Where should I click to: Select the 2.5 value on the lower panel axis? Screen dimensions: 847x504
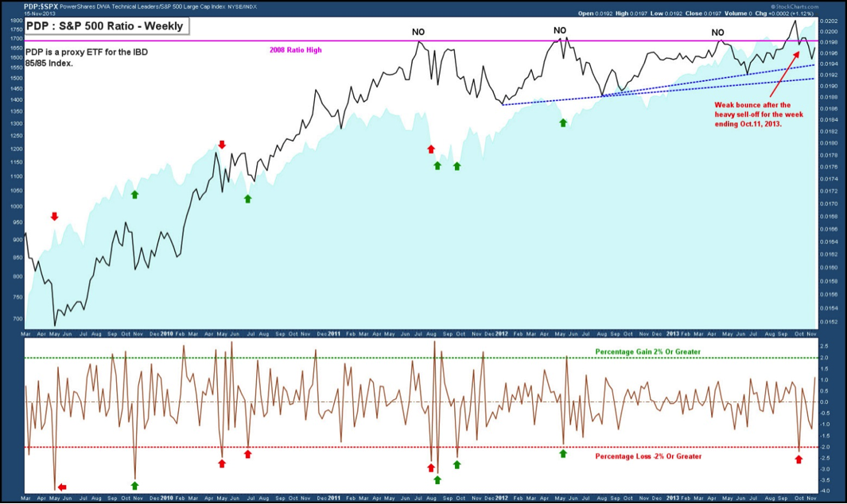coord(824,345)
